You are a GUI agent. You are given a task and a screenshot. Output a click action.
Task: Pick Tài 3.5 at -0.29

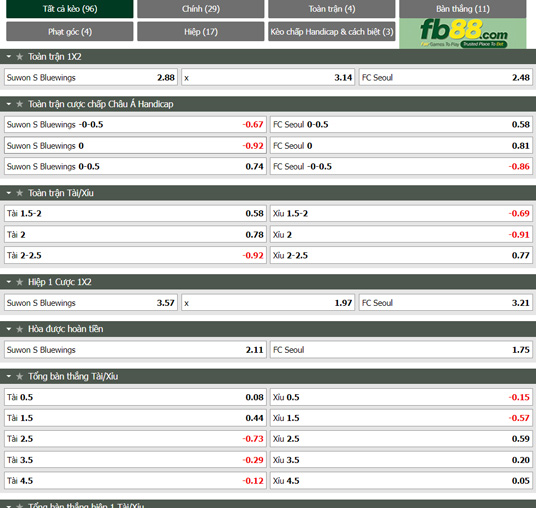135,460
